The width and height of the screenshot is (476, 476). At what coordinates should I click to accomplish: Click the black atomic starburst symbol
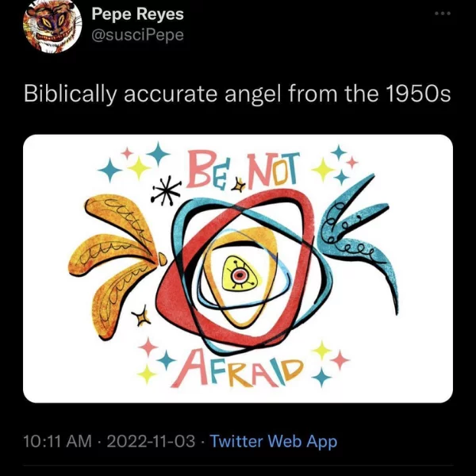pyautogui.click(x=166, y=190)
